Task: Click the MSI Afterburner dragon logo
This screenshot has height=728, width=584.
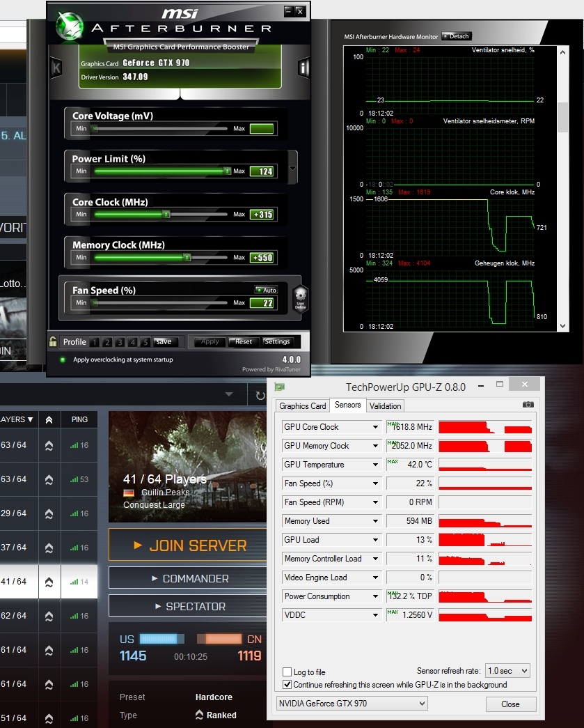Action: tap(70, 26)
